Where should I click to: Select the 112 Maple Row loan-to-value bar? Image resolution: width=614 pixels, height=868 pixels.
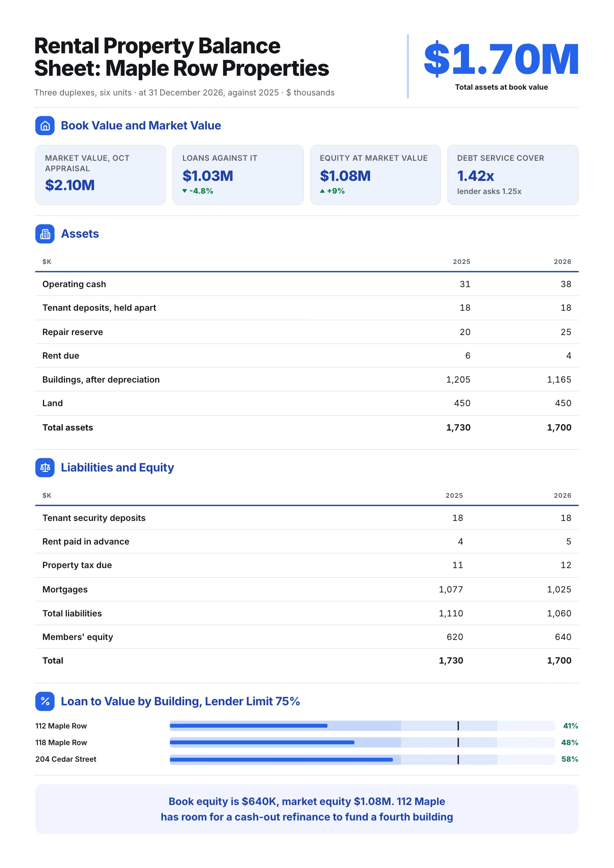[x=362, y=726]
